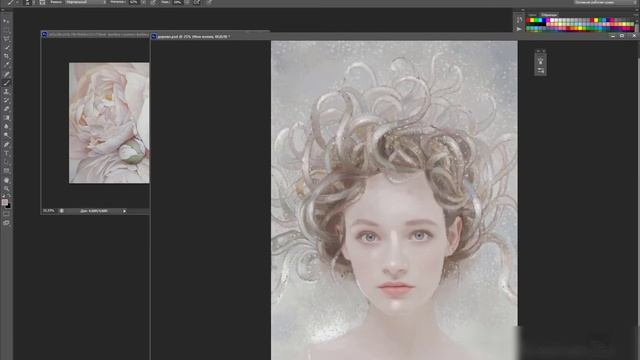This screenshot has width=640, height=360.
Task: Open the flow slider arrow
Action: coord(187,2)
